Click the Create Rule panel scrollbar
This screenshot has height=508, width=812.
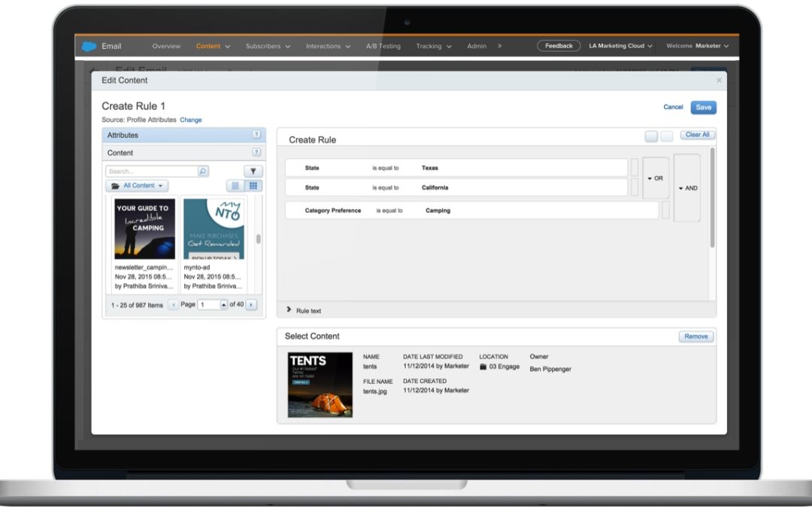(713, 197)
